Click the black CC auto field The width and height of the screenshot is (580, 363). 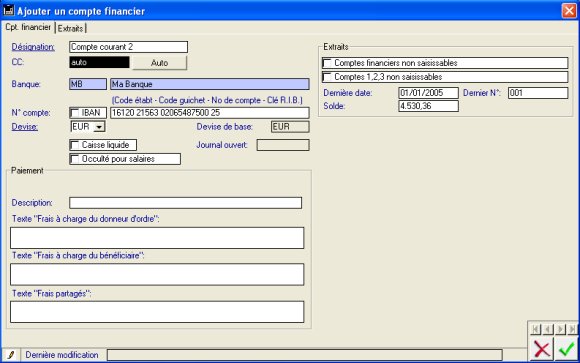click(x=100, y=62)
